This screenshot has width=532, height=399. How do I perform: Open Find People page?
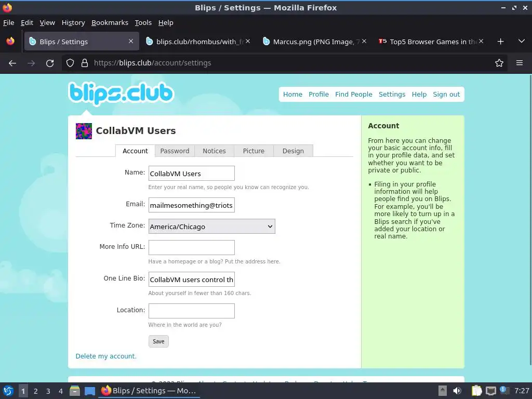[353, 95]
